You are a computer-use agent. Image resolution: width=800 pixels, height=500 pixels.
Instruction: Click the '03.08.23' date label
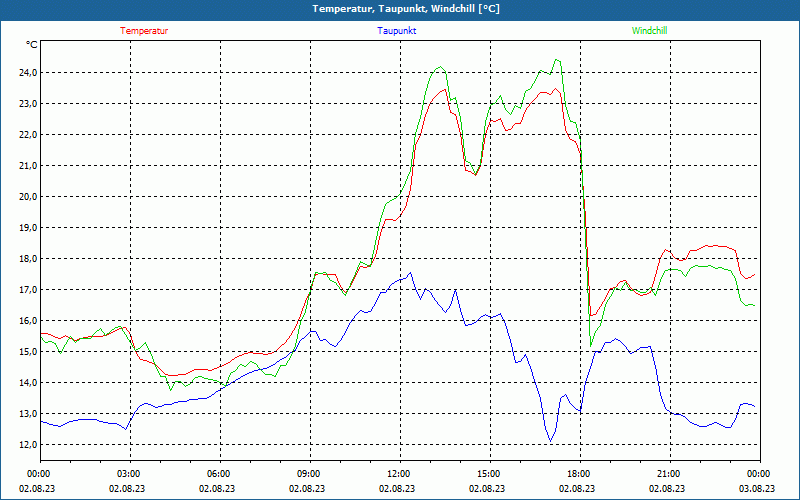click(757, 489)
